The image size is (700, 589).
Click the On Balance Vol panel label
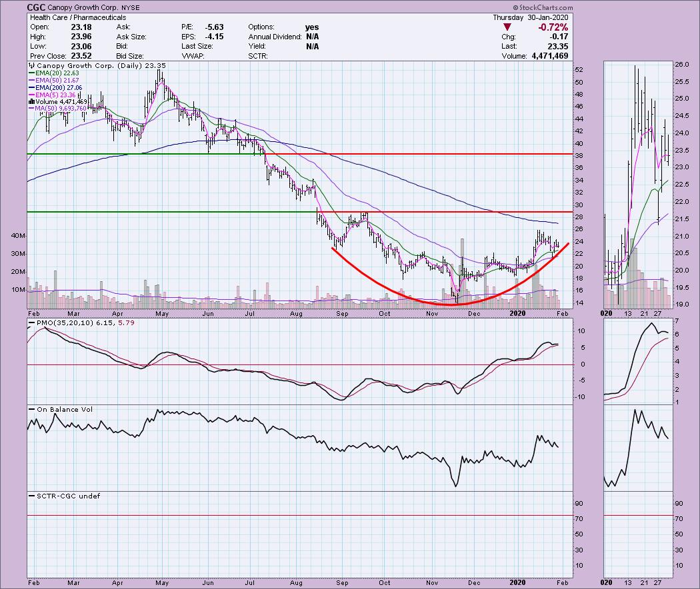pyautogui.click(x=65, y=409)
